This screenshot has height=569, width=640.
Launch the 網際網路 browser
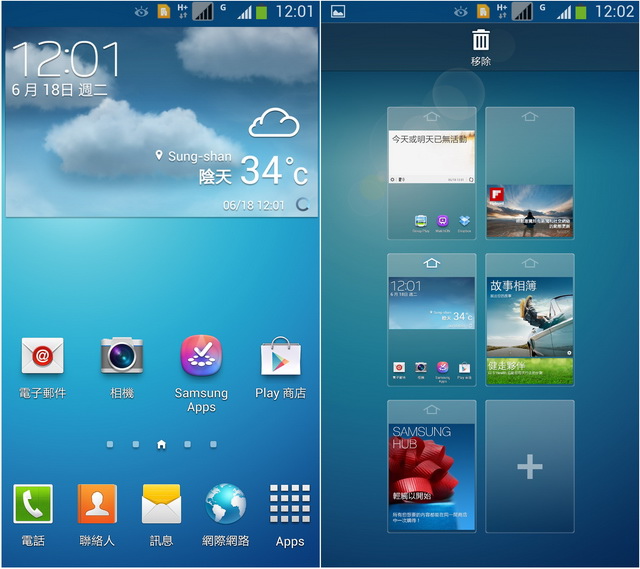pos(226,504)
